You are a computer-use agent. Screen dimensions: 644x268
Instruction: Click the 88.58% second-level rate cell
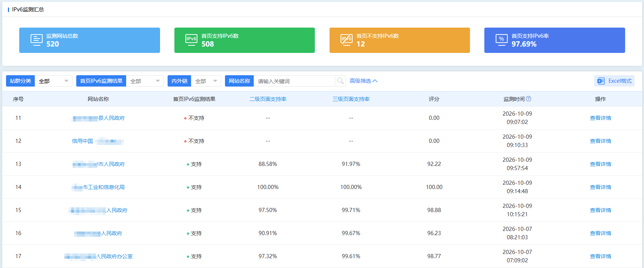tap(268, 164)
